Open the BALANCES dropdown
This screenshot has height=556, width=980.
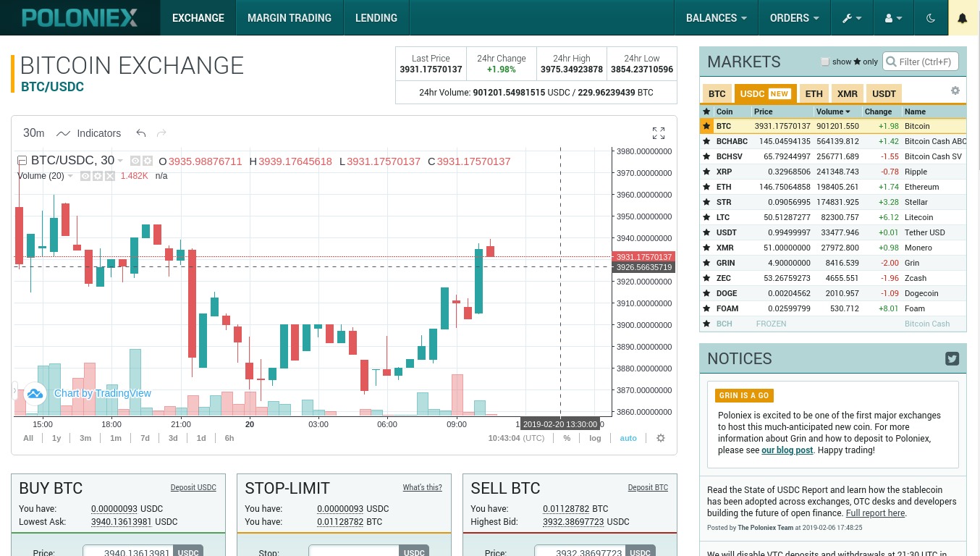coord(716,17)
